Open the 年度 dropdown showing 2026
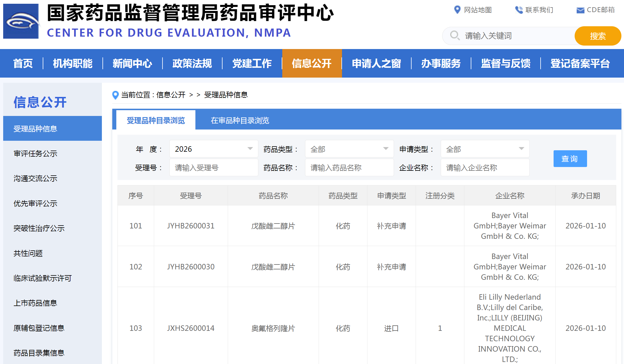This screenshot has height=364, width=624. (214, 149)
